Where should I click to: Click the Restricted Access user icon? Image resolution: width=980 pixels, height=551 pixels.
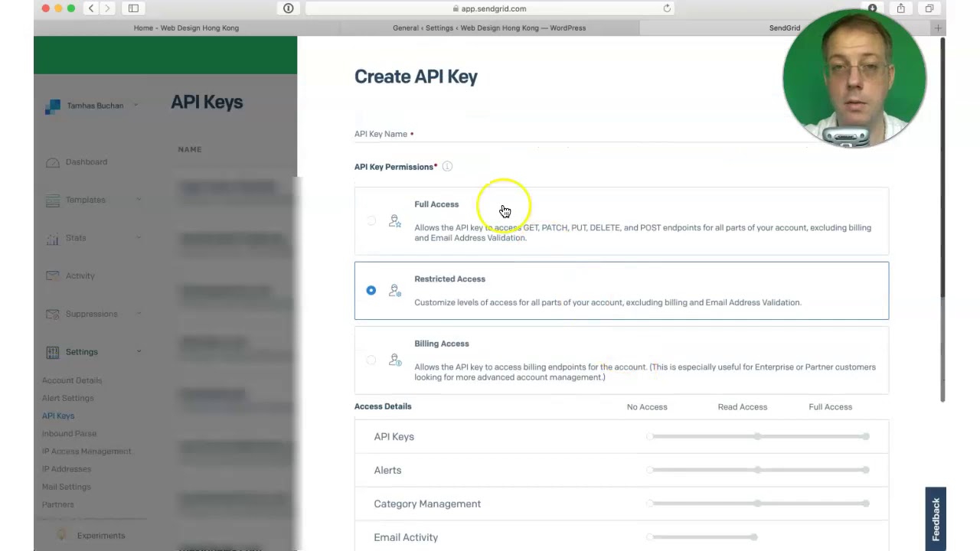pos(395,291)
